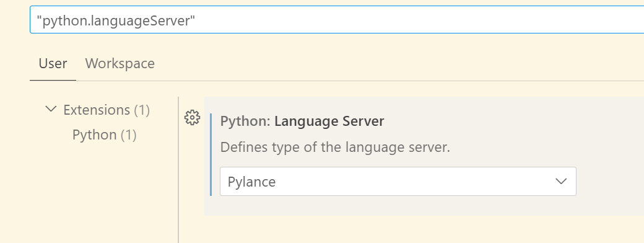Click the bold "Language Server" label
The image size is (644, 243).
point(329,122)
